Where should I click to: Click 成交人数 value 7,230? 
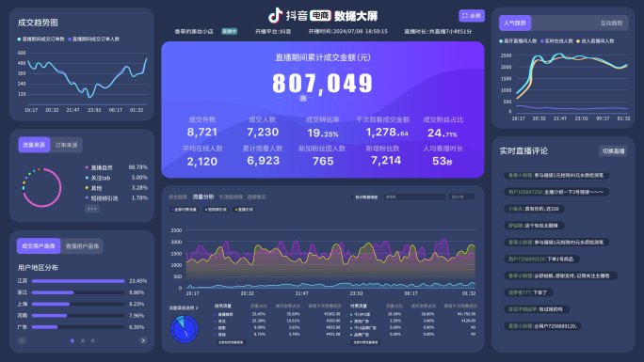point(263,132)
